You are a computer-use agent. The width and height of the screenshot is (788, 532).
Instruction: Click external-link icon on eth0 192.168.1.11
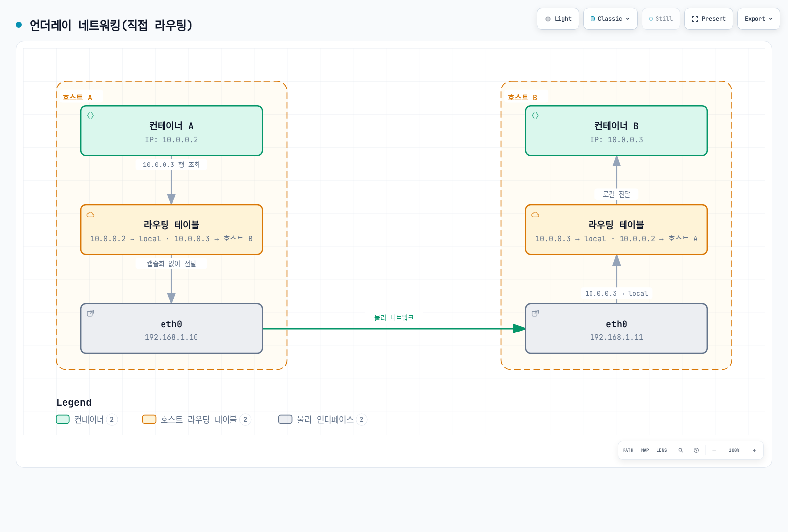535,313
